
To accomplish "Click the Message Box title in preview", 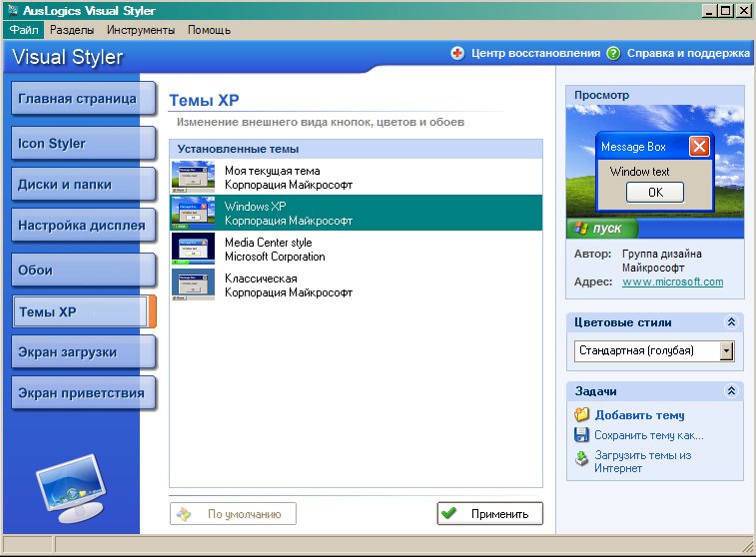I will pos(633,147).
